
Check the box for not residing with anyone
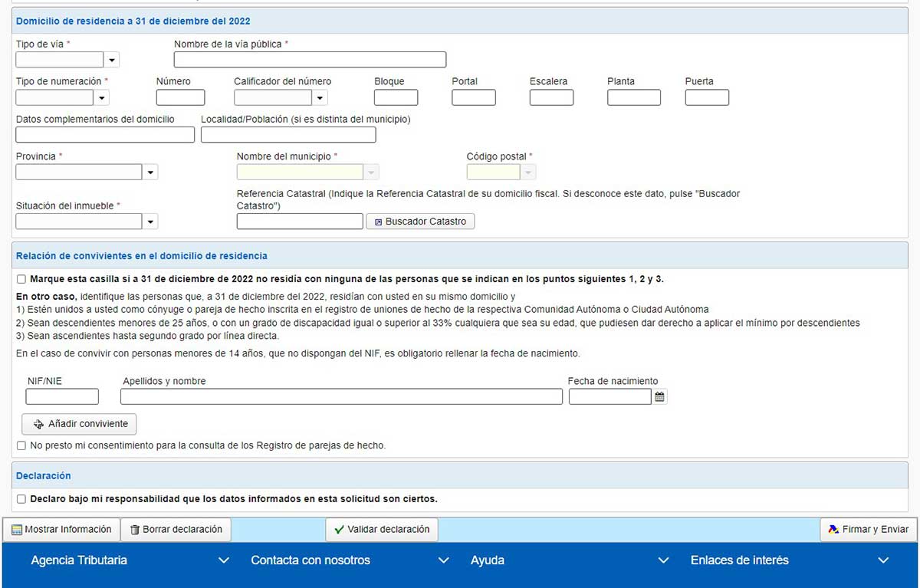click(21, 279)
